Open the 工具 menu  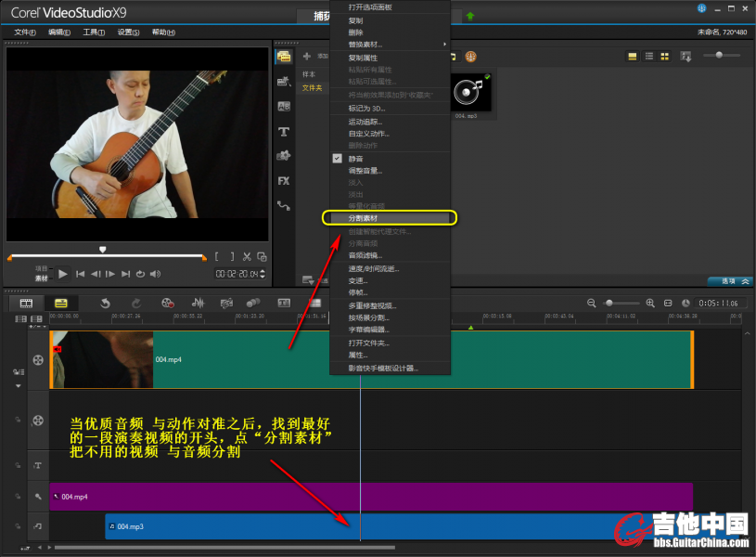(94, 32)
